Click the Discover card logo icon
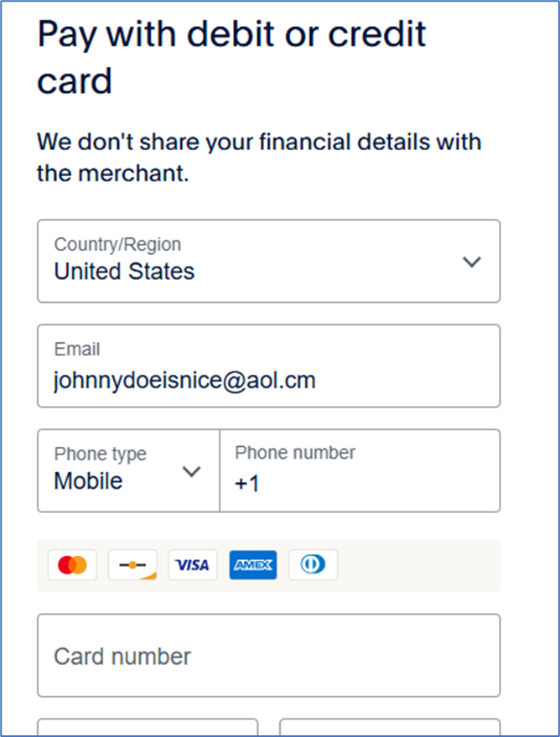 (x=132, y=566)
